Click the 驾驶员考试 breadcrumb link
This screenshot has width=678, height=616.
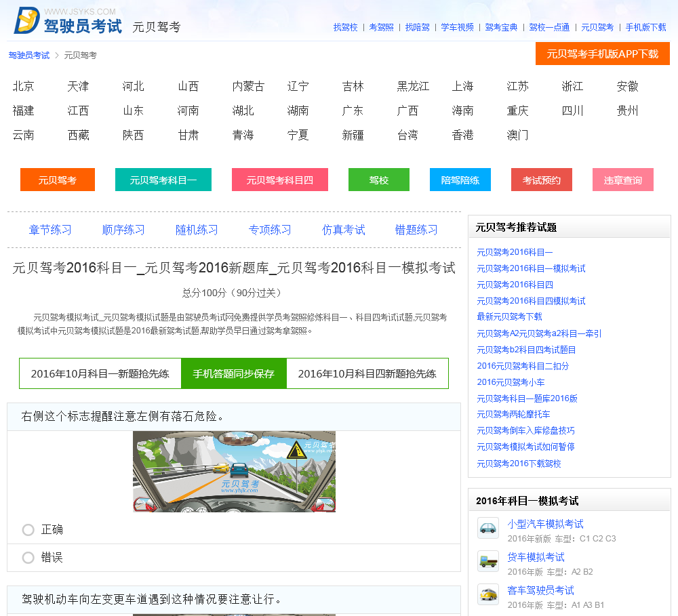29,56
